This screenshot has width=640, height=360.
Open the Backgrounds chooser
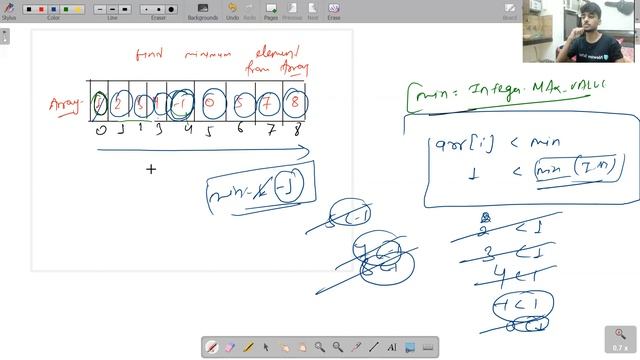[x=203, y=11]
